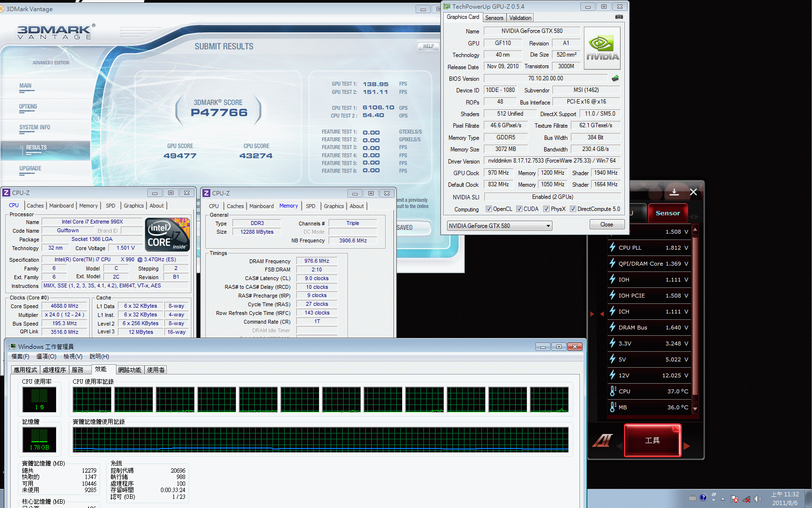
Task: Click the GPU-Z screenshot camera icon
Action: [619, 17]
